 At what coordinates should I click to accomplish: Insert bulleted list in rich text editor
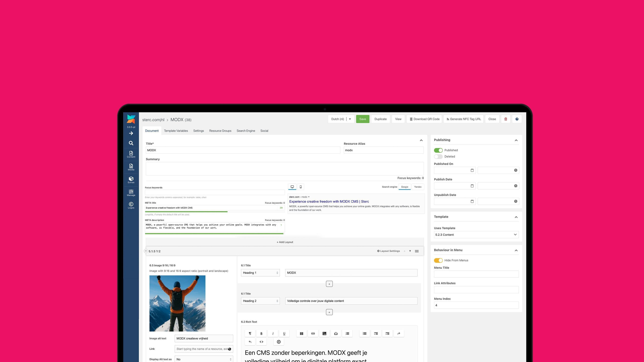pos(364,333)
